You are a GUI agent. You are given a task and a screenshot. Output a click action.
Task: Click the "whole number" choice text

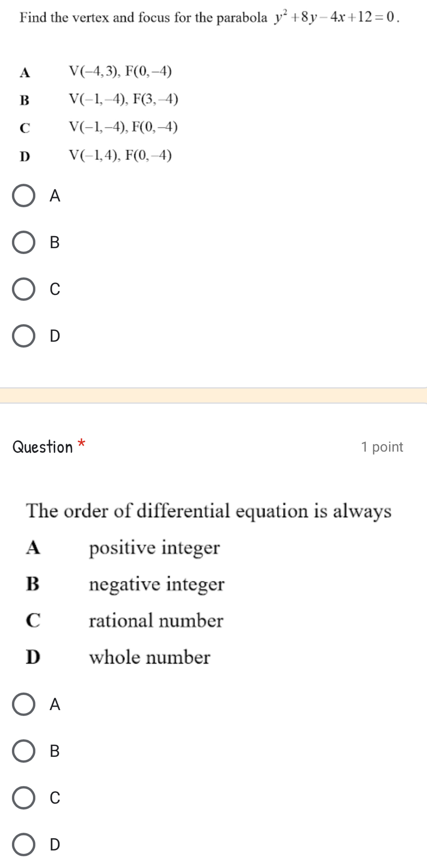150,657
